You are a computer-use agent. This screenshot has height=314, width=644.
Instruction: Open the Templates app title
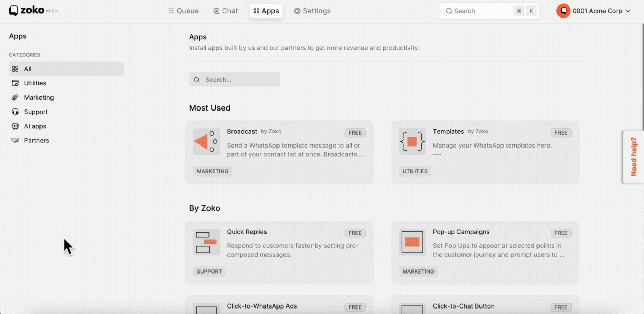tap(448, 132)
